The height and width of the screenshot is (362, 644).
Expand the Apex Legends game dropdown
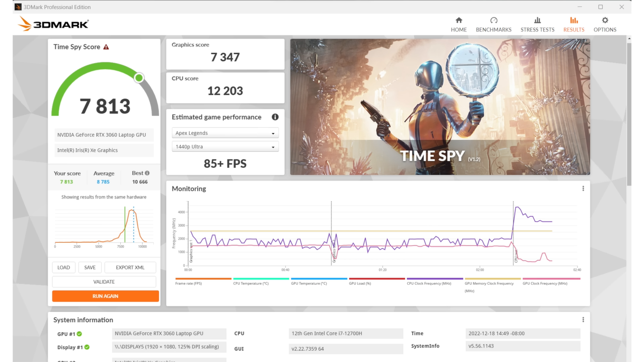[225, 133]
